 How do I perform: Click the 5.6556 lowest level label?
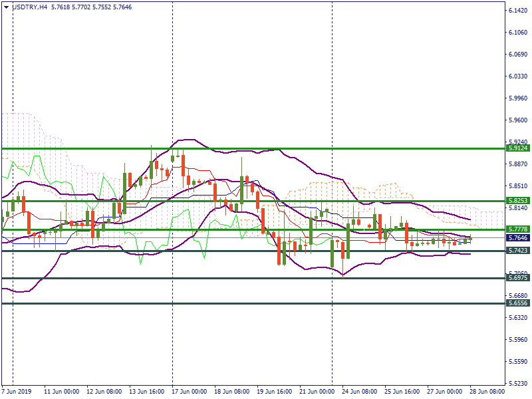(x=517, y=303)
